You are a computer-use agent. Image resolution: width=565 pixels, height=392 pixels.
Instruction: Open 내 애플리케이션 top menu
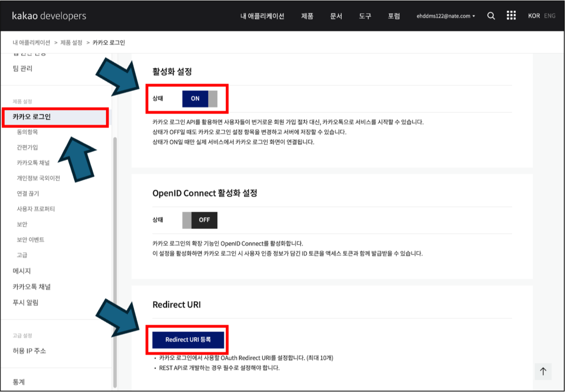[262, 16]
